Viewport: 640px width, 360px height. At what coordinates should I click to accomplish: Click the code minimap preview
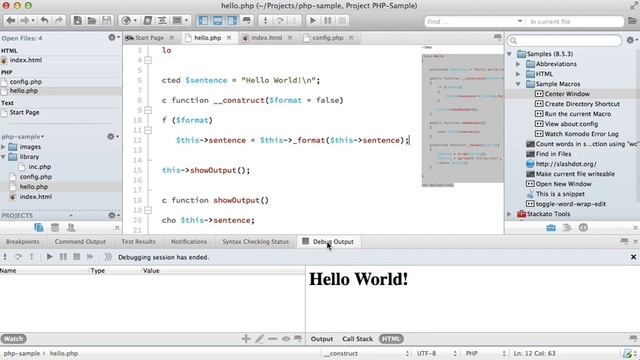(x=462, y=118)
